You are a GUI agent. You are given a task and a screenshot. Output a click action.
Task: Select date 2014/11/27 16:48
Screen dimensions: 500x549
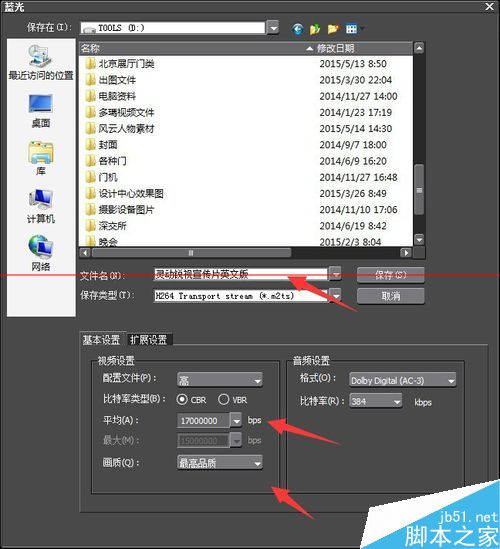click(358, 177)
